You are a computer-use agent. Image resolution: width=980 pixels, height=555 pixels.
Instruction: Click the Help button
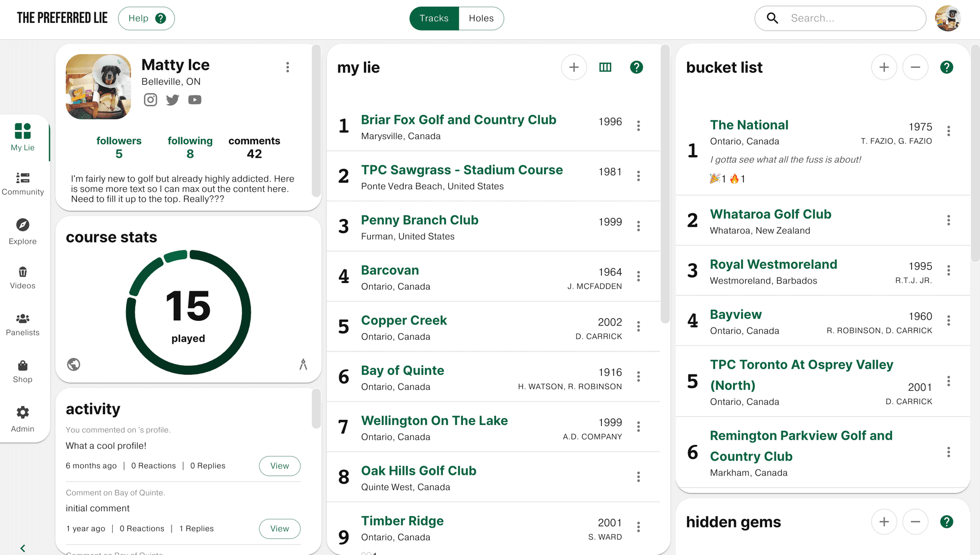(146, 18)
